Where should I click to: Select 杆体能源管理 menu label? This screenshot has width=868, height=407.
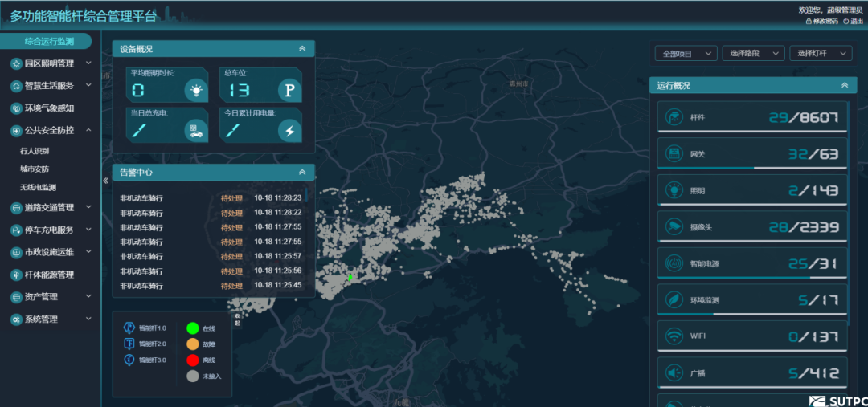(49, 275)
